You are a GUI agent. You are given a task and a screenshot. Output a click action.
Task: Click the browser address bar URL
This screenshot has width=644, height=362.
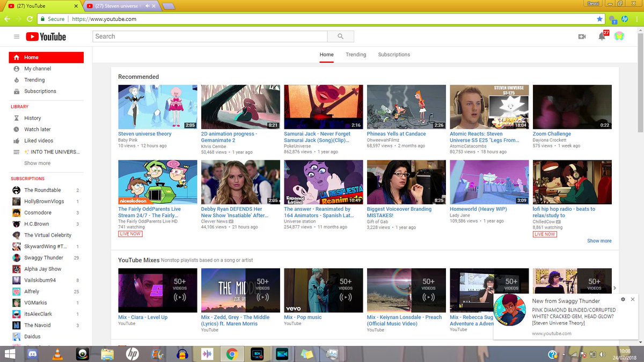point(104,19)
